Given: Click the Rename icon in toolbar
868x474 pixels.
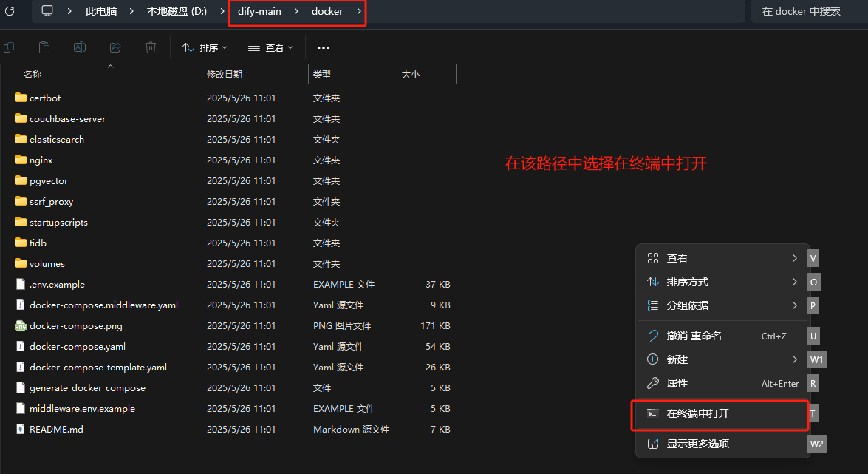Looking at the screenshot, I should (80, 47).
